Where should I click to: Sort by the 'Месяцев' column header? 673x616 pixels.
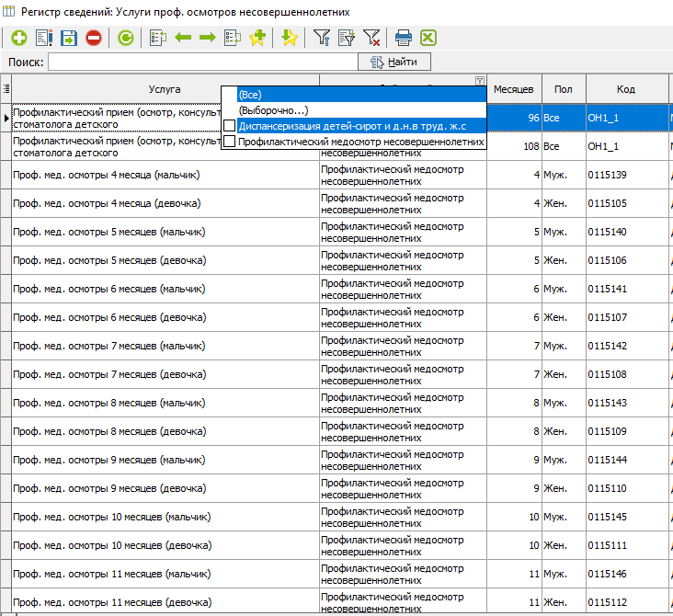(x=513, y=89)
